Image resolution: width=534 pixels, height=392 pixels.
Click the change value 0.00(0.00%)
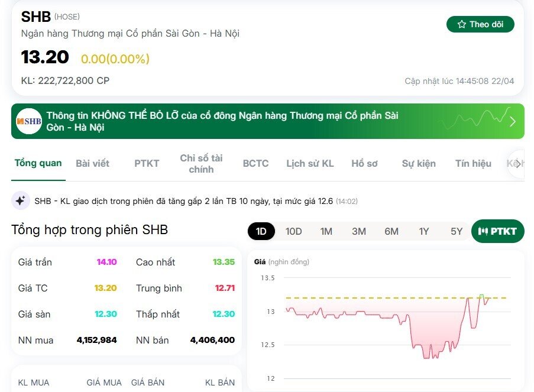(115, 59)
